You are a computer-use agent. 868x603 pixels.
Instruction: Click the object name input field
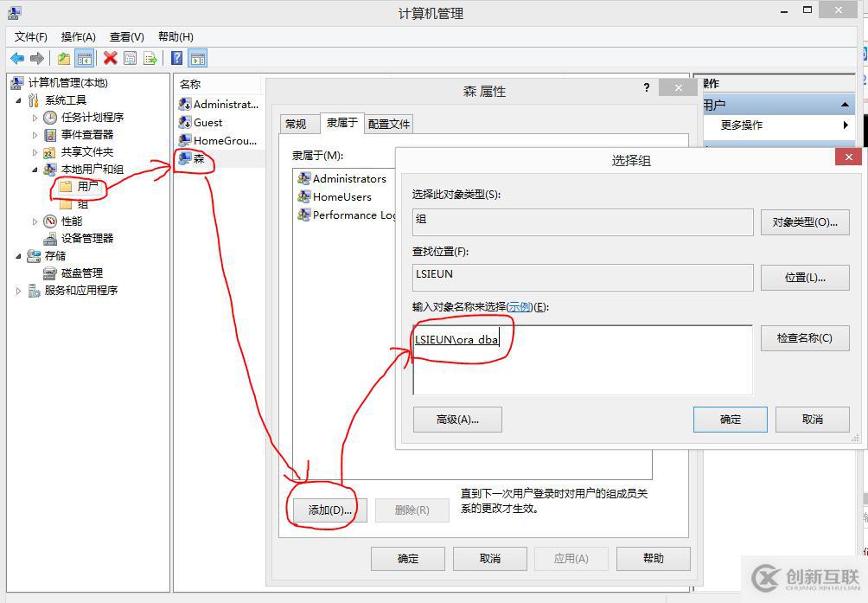(583, 360)
